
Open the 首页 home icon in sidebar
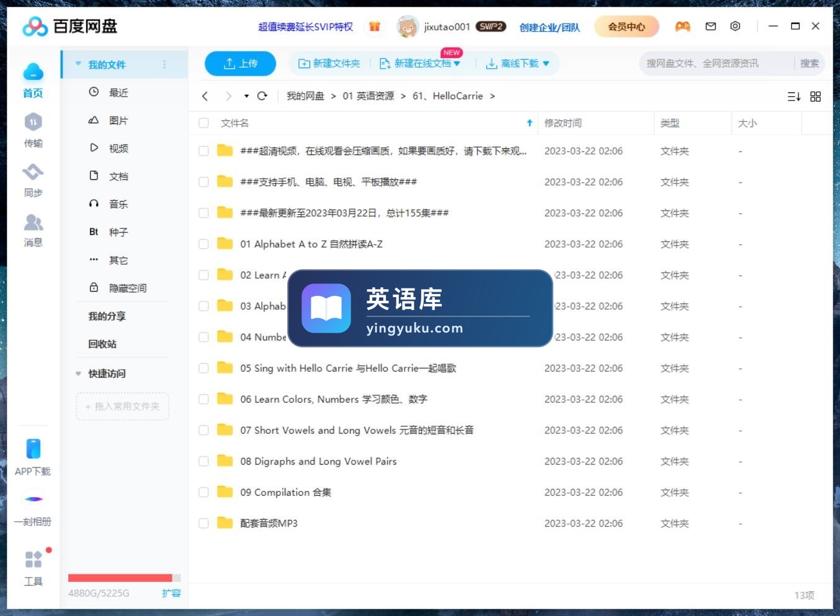coord(33,73)
